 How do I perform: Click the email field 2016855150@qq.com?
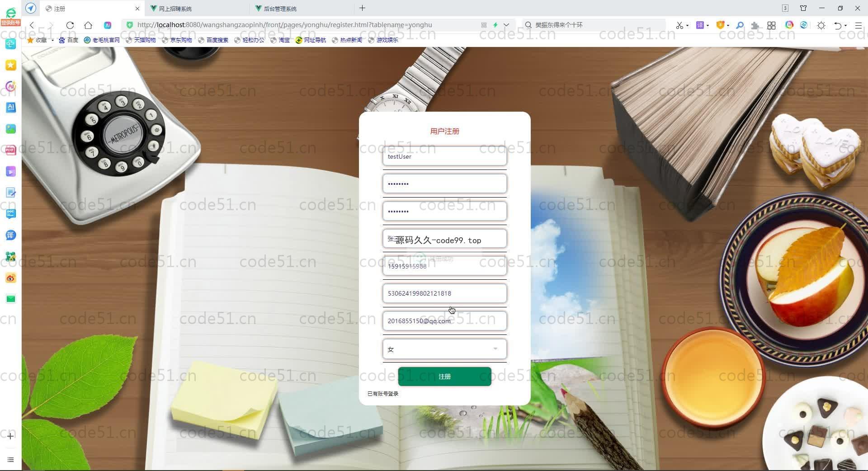click(x=444, y=321)
